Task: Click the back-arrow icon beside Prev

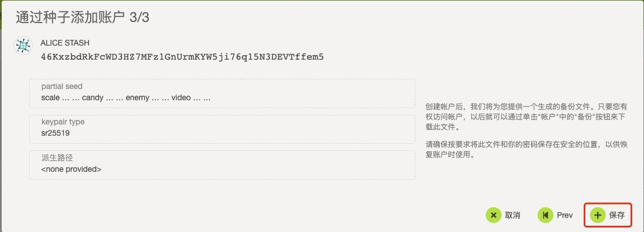Action: point(545,215)
